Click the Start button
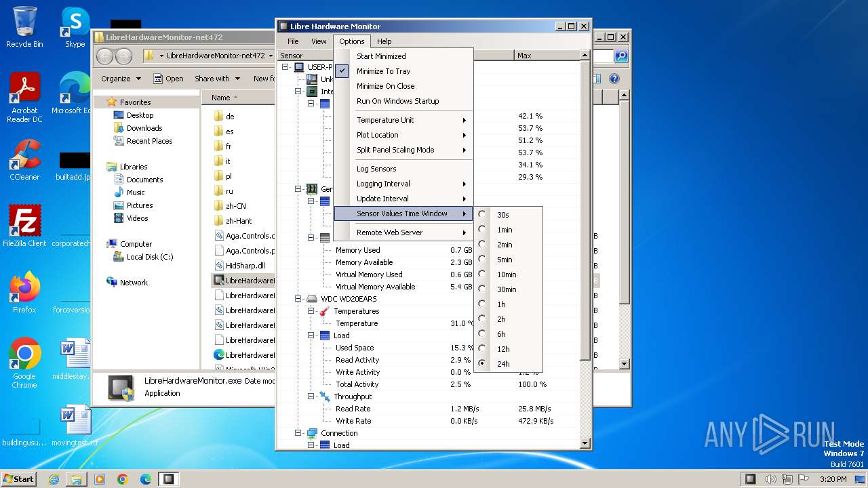This screenshot has width=868, height=488. [x=19, y=479]
